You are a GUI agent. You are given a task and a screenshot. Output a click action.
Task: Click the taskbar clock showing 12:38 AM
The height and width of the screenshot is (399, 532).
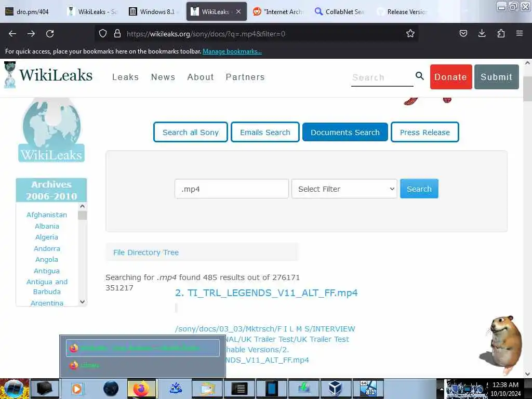click(x=505, y=389)
